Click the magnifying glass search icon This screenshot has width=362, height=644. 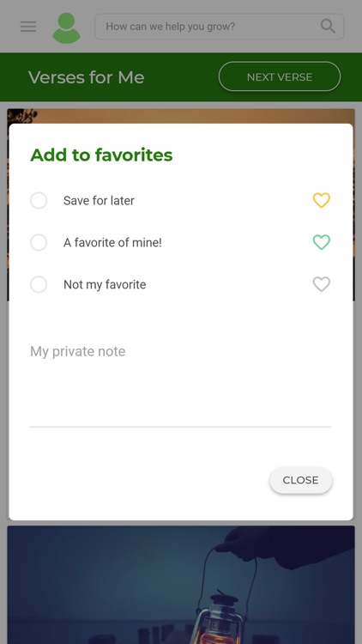click(328, 27)
